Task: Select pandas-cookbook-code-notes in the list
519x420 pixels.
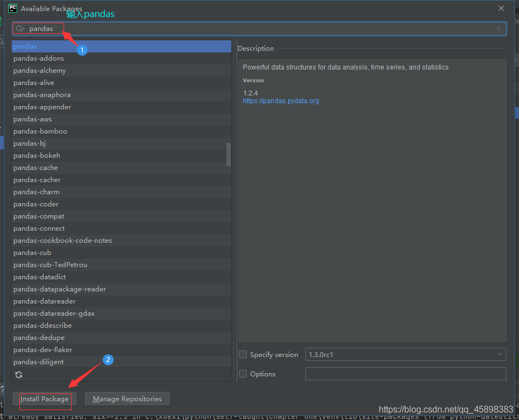Action: (63, 241)
